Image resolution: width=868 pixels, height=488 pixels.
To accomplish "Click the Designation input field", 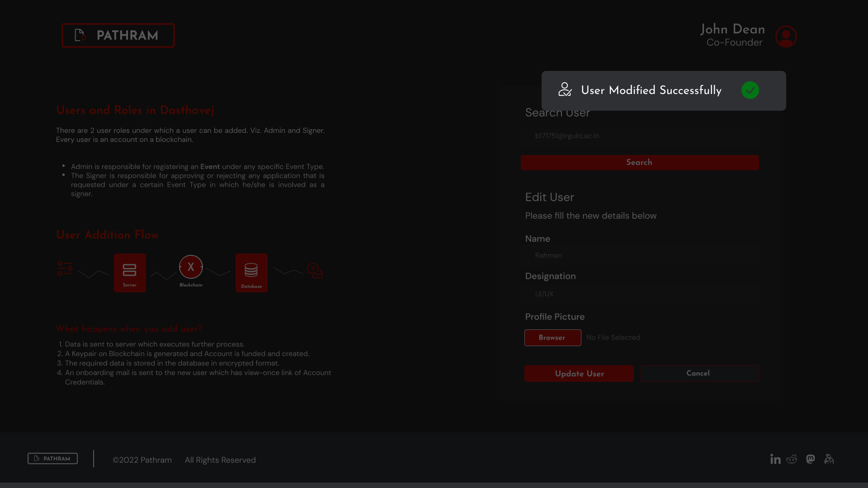I will pyautogui.click(x=639, y=294).
